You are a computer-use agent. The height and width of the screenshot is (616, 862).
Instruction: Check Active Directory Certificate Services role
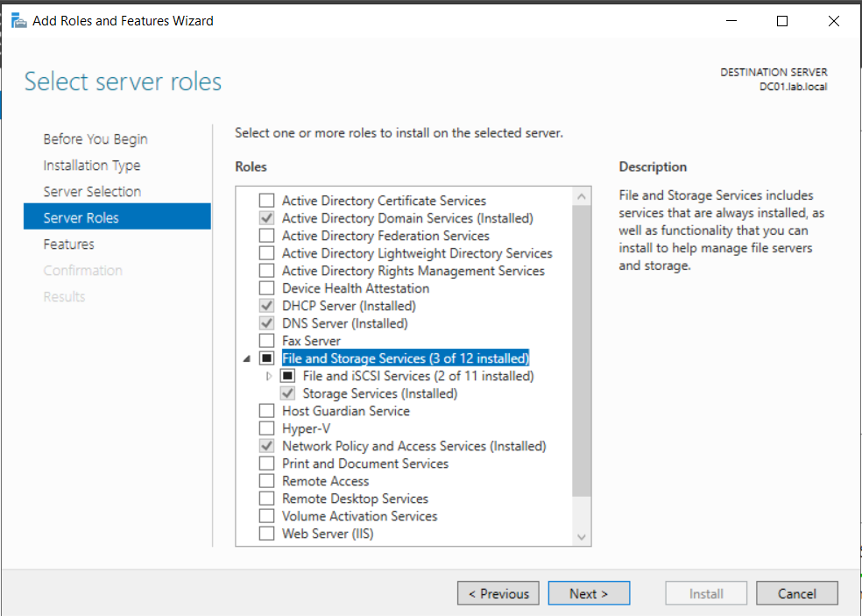[x=266, y=200]
